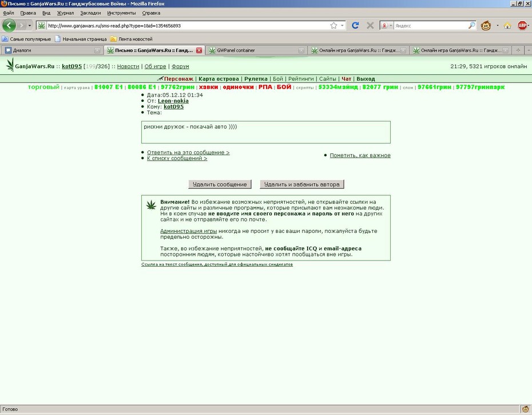Click the Adblock Plus ABP icon
The height and width of the screenshot is (415, 532).
click(522, 25)
